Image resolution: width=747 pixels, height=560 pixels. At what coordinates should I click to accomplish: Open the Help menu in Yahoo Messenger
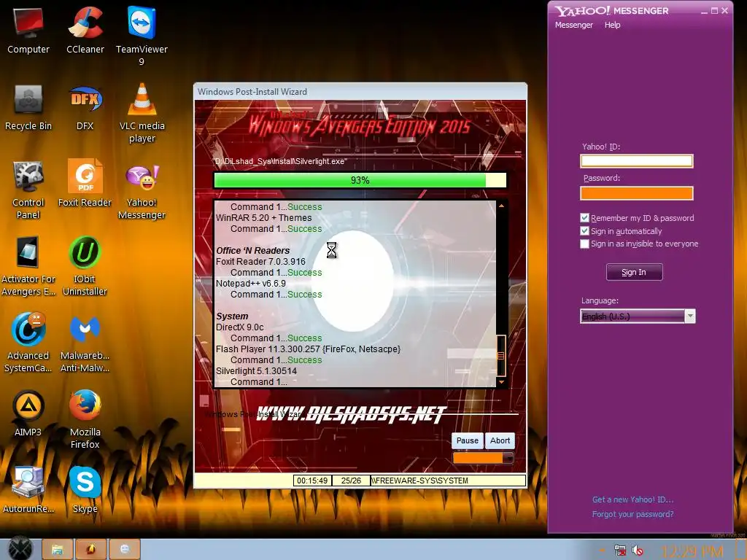[612, 25]
